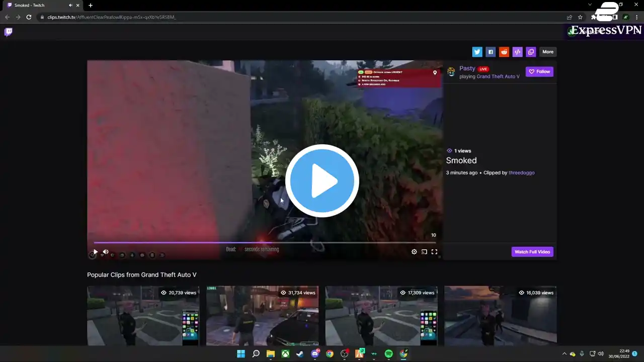Share this page from the address bar
644x362 pixels.
point(569,17)
